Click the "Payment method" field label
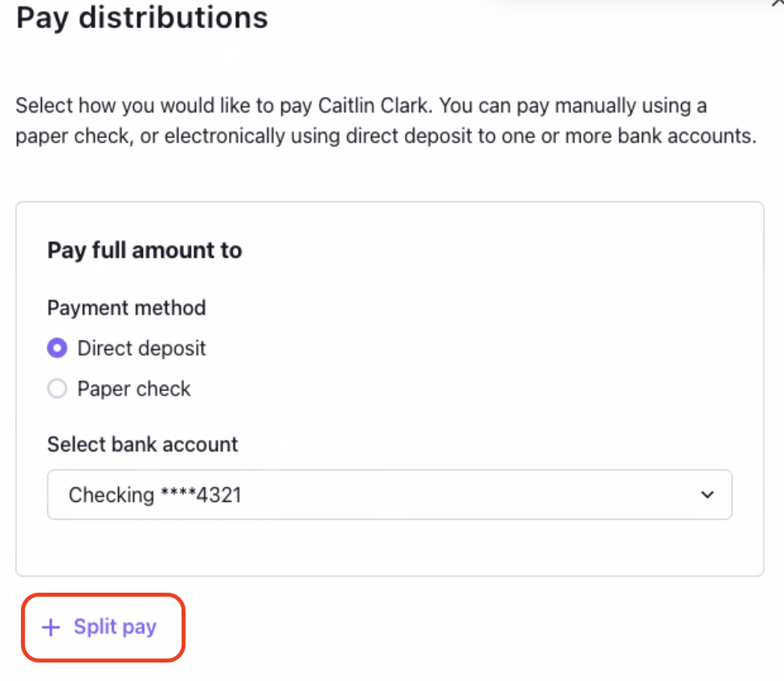 127,308
